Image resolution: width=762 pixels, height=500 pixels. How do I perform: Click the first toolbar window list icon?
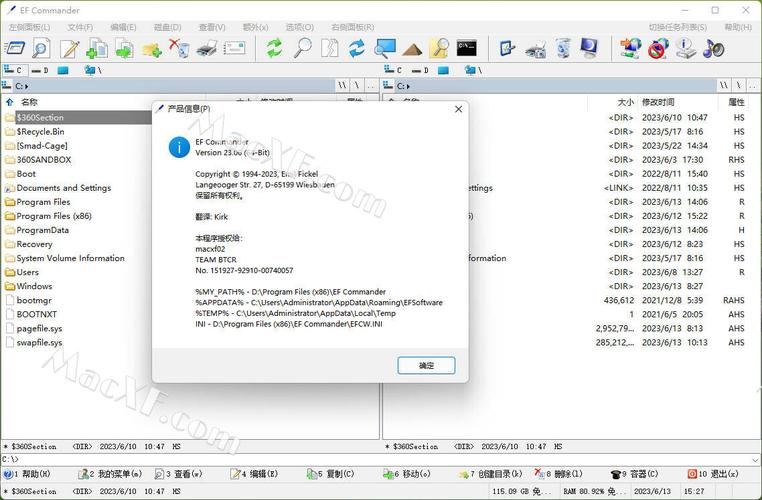(14, 48)
